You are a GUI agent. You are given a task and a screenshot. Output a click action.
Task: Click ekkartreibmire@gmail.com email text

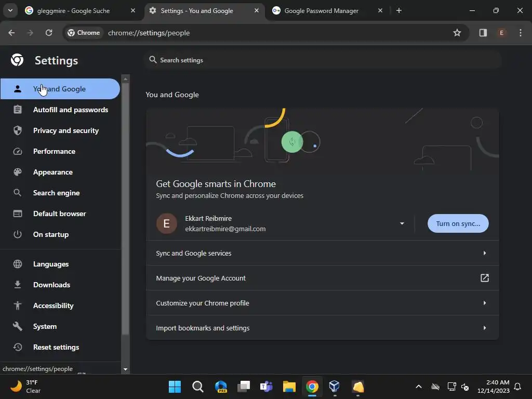click(225, 229)
